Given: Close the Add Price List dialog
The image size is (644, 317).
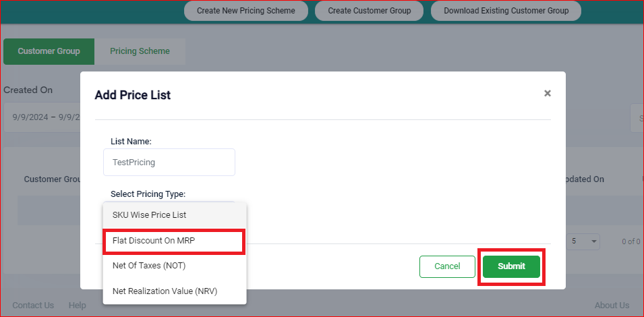Looking at the screenshot, I should coord(548,94).
